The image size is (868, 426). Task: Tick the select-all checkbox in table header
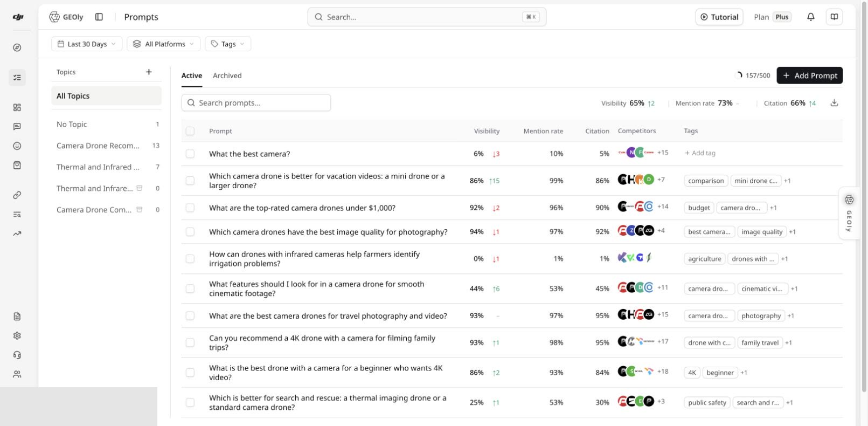click(x=190, y=131)
